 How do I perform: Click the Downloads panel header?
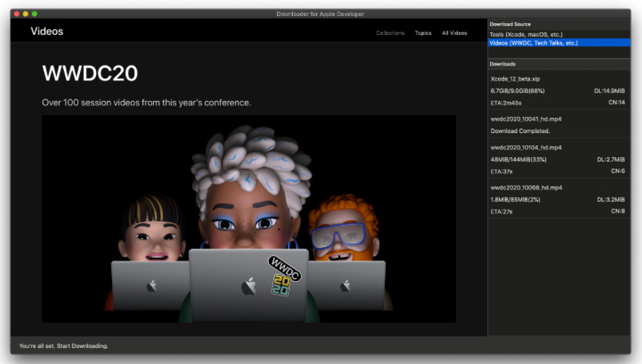[559, 64]
